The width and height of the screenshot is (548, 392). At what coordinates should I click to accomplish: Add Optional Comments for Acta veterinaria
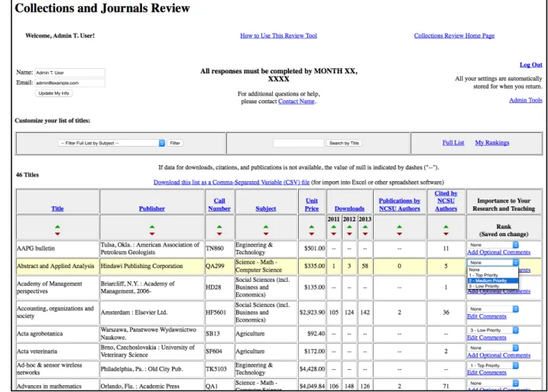(x=499, y=355)
